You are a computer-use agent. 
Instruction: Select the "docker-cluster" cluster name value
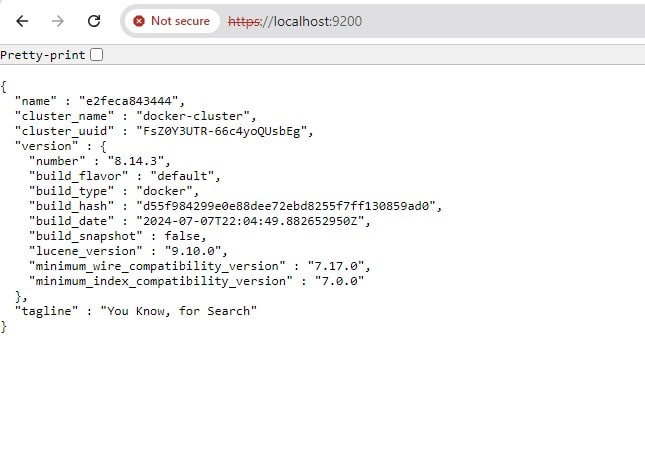[193, 116]
